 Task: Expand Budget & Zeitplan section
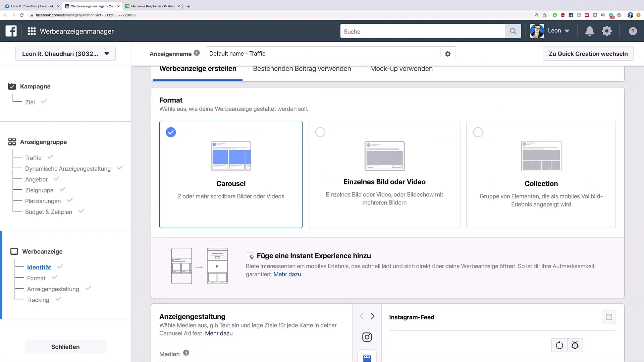[48, 212]
